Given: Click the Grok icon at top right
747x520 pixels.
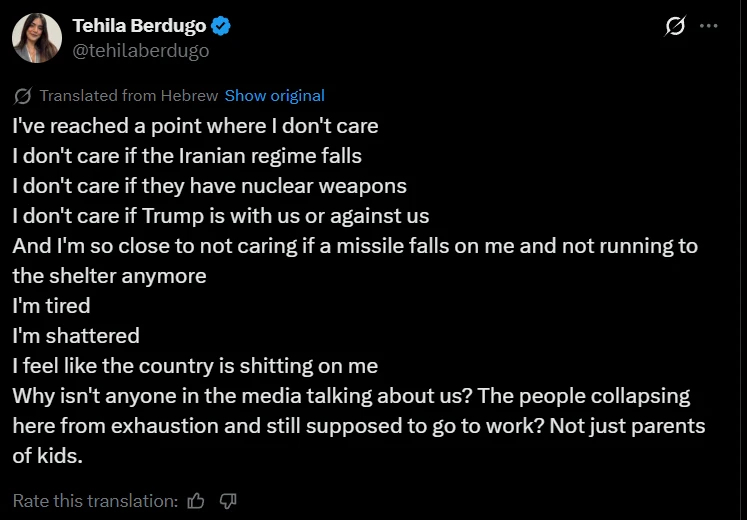Looking at the screenshot, I should (675, 27).
